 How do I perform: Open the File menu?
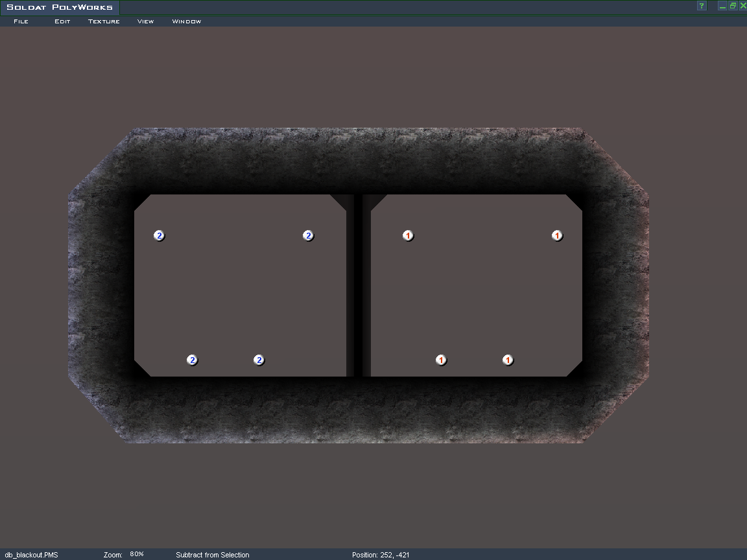click(x=21, y=21)
